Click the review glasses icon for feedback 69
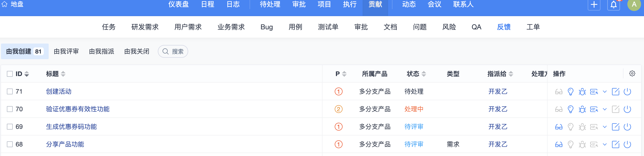 [559, 127]
